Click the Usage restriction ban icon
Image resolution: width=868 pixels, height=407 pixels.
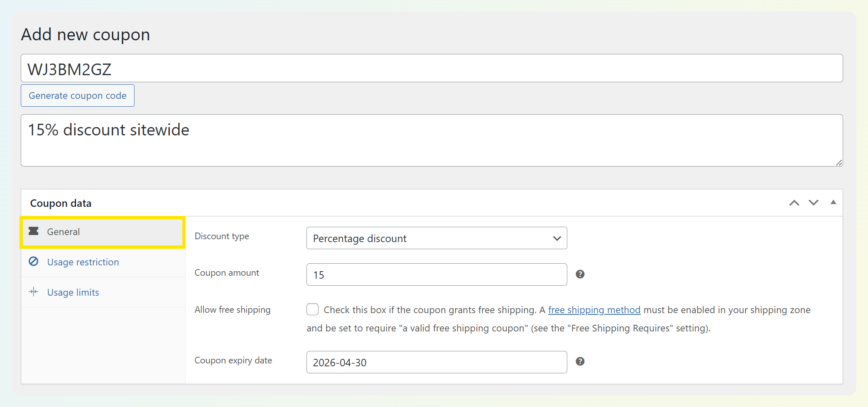click(34, 262)
